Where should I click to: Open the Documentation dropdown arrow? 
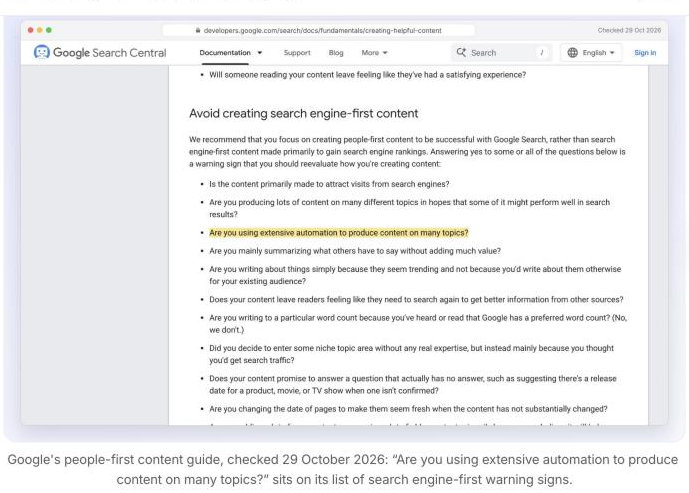tap(260, 53)
